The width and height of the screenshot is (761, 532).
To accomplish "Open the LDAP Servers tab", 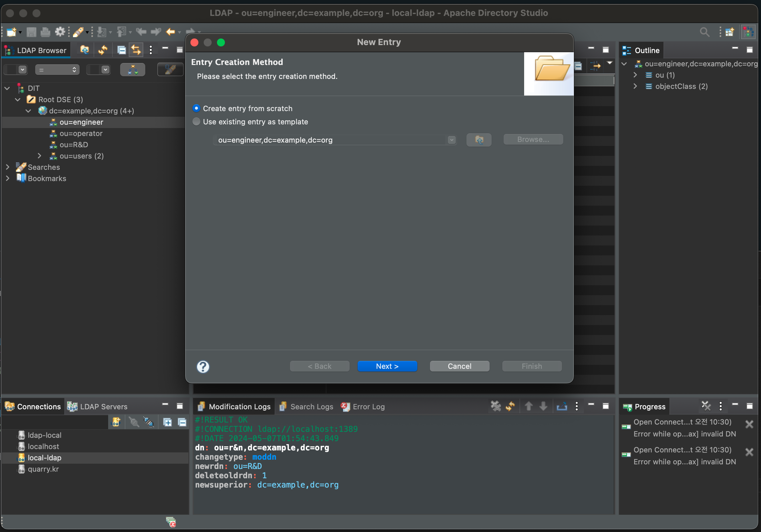I will (x=98, y=407).
